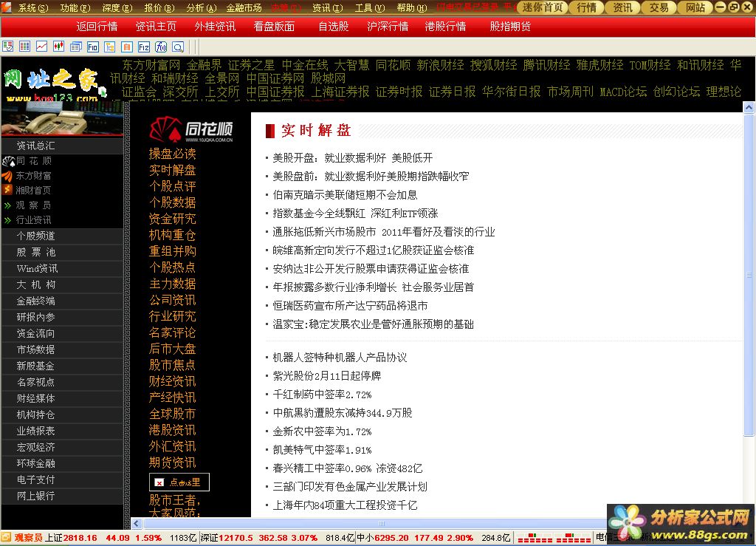Open the 分析(A) menu
Viewport: 756px width, 546px height.
tap(202, 7)
